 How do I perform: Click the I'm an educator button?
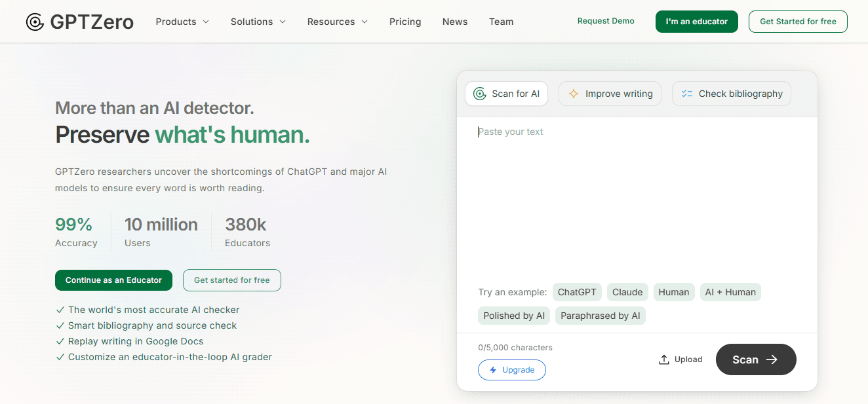pyautogui.click(x=697, y=22)
